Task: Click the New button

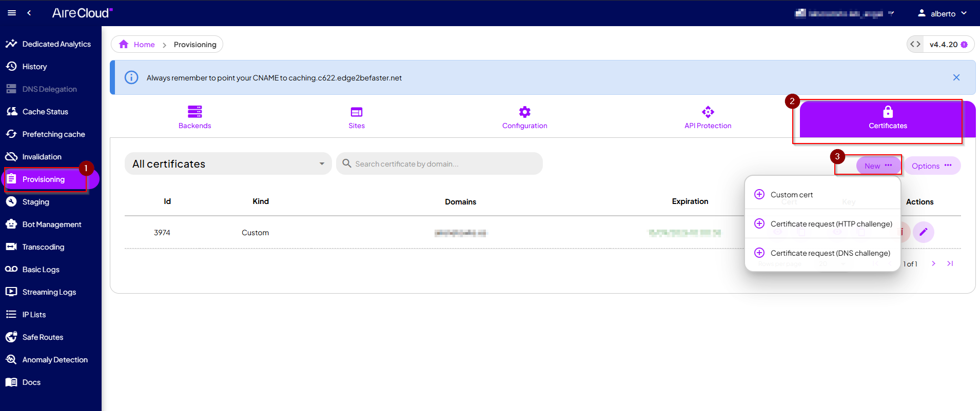Action: click(878, 166)
